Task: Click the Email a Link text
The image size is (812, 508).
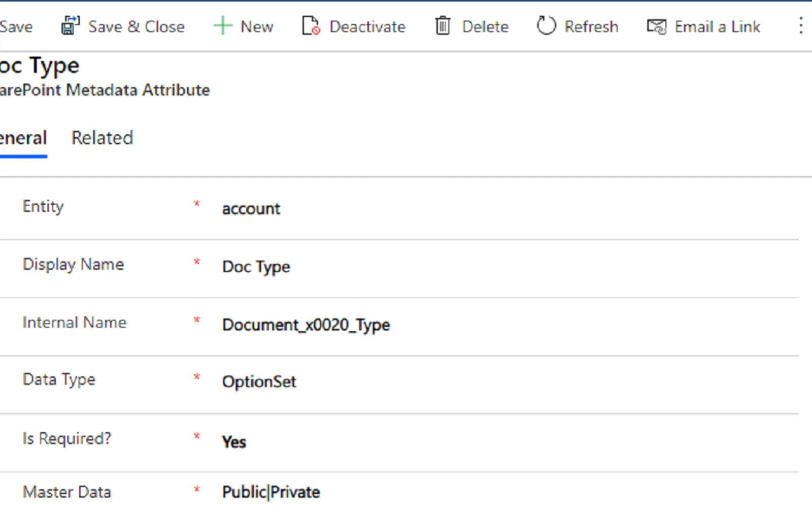Action: pyautogui.click(x=717, y=26)
